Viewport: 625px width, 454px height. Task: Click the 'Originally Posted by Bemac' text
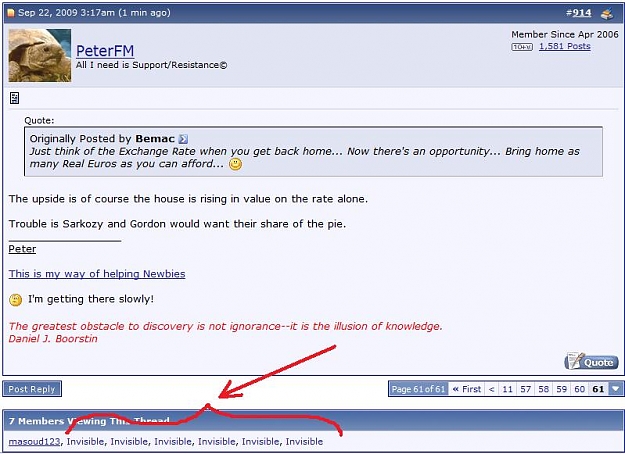click(102, 139)
